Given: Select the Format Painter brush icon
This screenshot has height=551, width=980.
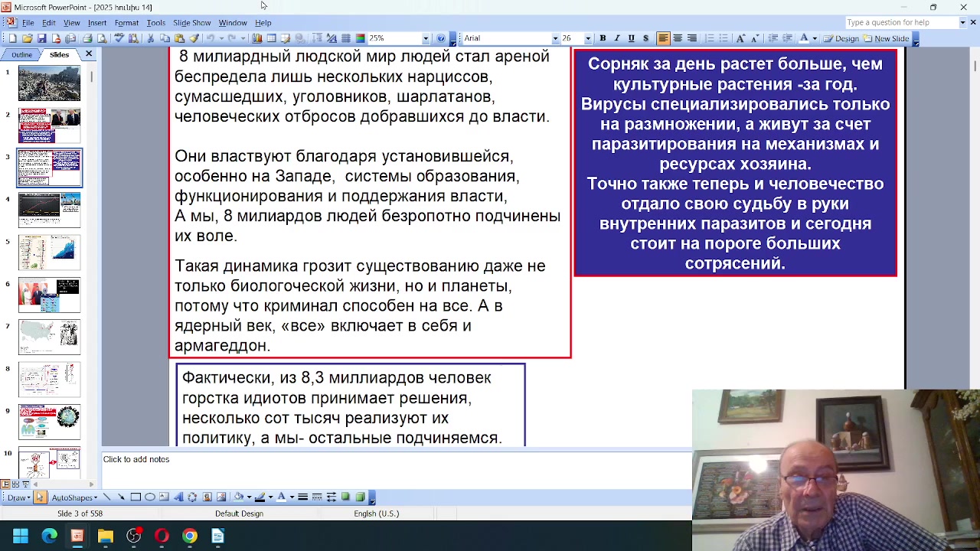Looking at the screenshot, I should [x=194, y=38].
